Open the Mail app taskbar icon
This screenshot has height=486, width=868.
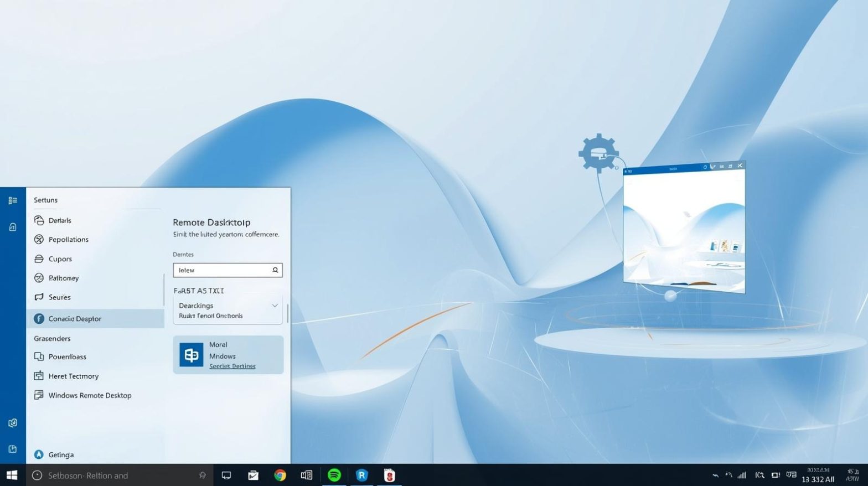point(253,475)
